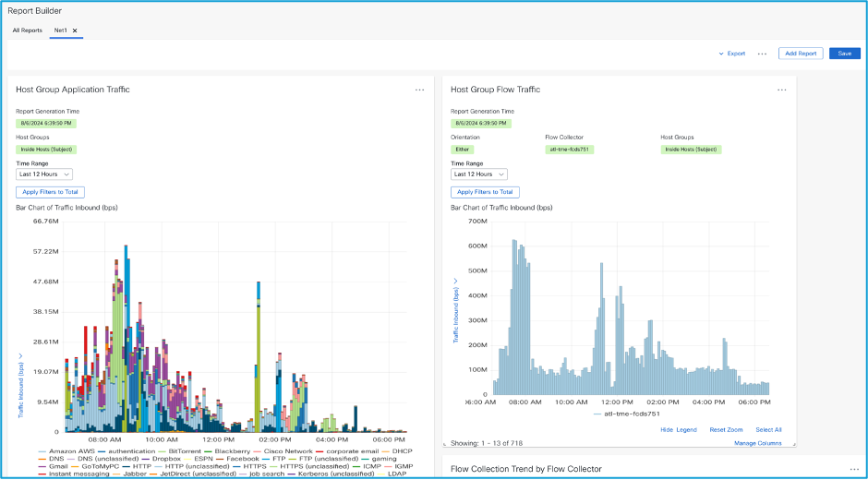Close the Net1 report tab
Screen dimensions: 868x480
[75, 30]
